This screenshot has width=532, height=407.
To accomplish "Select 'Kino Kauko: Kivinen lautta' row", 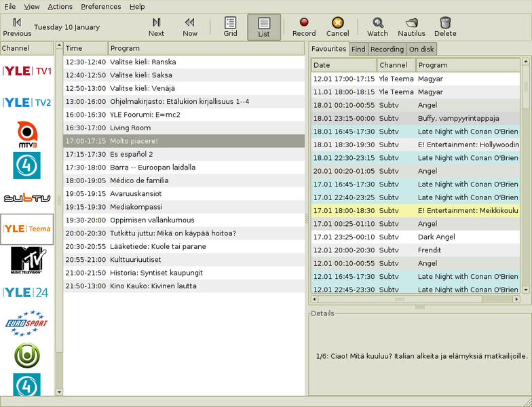I will (x=184, y=286).
